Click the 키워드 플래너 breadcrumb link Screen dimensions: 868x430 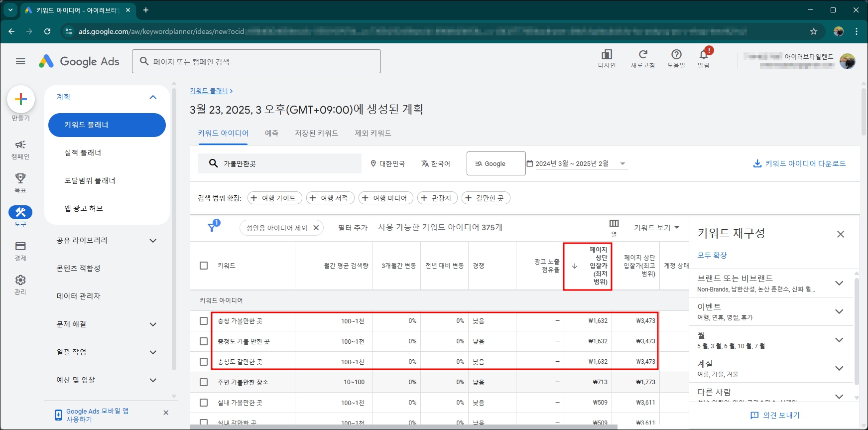(209, 91)
